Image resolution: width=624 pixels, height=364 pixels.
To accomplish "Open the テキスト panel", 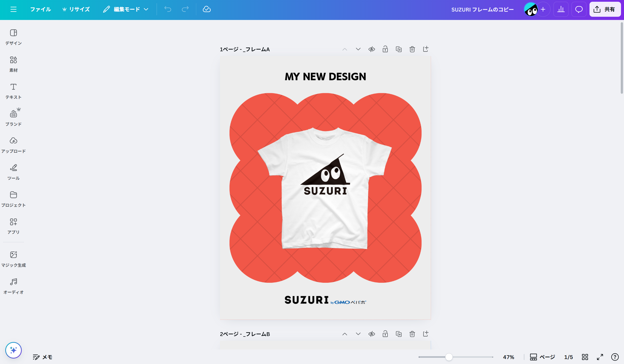I will point(13,91).
